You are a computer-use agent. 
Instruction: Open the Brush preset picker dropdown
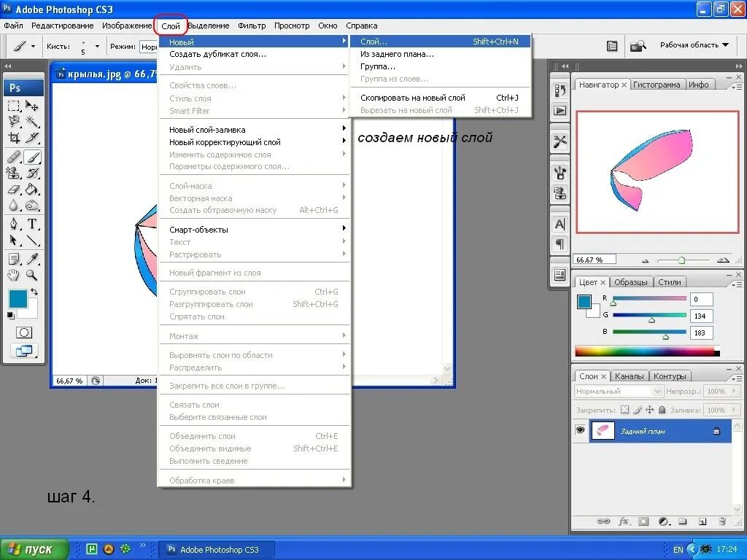(97, 46)
